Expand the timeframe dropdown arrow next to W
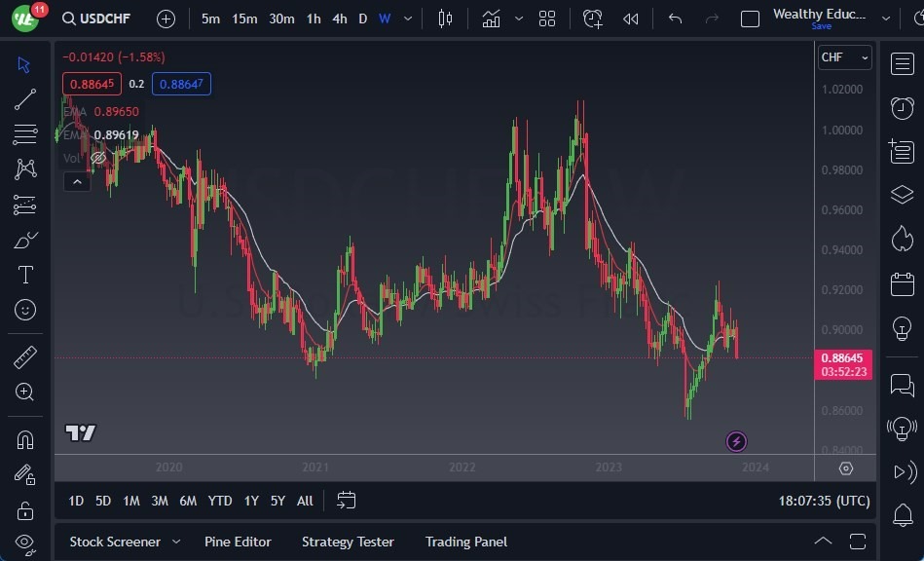 pos(407,19)
